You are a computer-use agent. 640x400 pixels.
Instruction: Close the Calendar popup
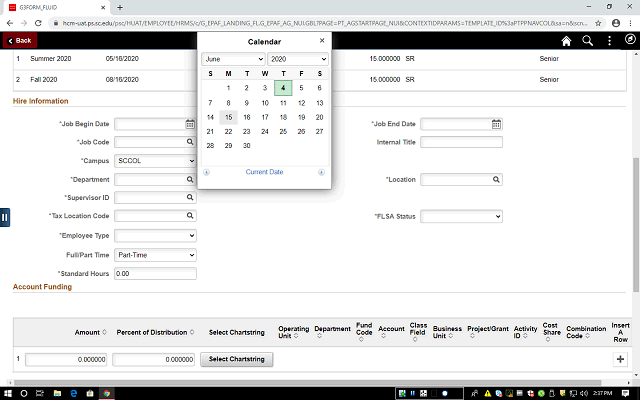pos(322,40)
